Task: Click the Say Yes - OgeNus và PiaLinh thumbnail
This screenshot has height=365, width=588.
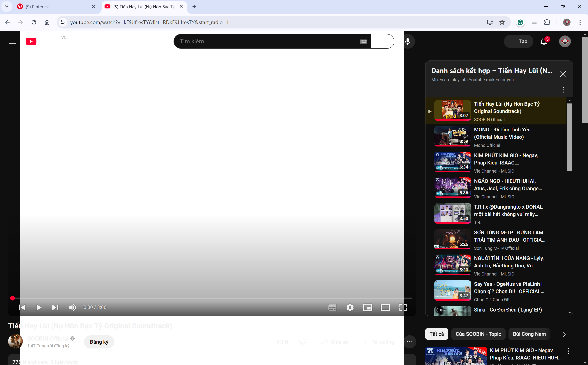Action: (x=452, y=291)
